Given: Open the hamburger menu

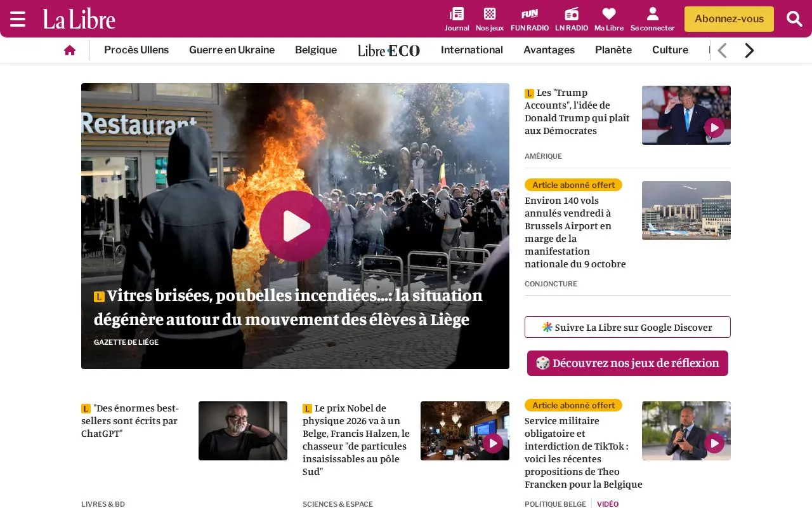Looking at the screenshot, I should click(x=18, y=19).
